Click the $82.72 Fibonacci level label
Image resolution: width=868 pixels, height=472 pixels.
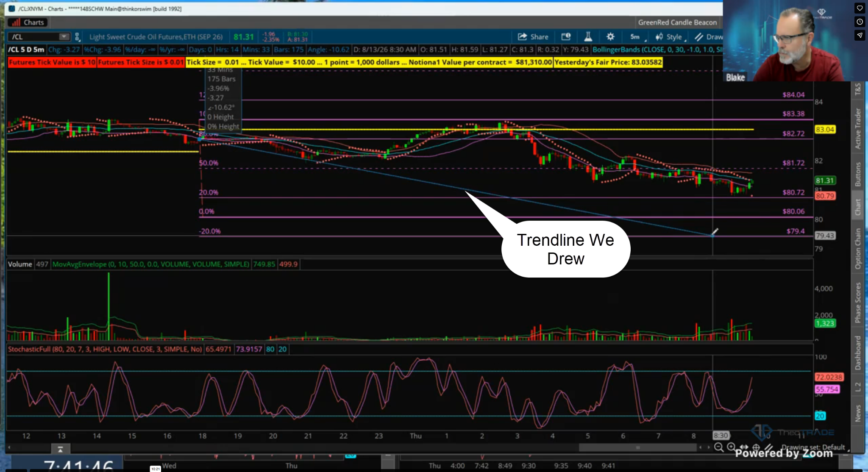(793, 133)
